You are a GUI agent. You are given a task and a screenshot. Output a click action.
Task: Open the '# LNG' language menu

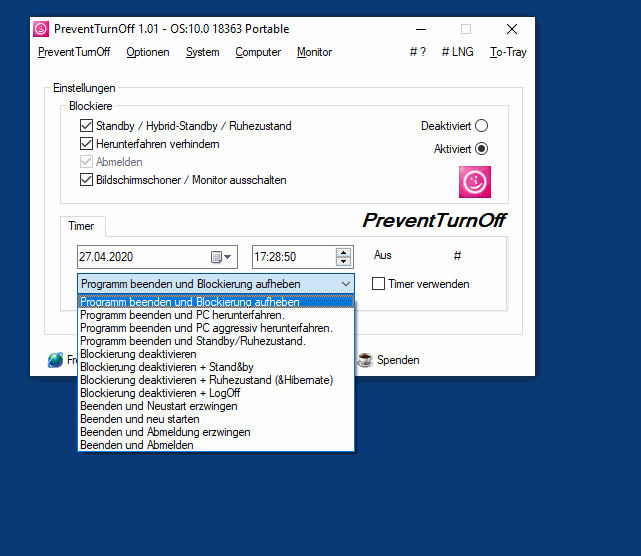(x=457, y=52)
